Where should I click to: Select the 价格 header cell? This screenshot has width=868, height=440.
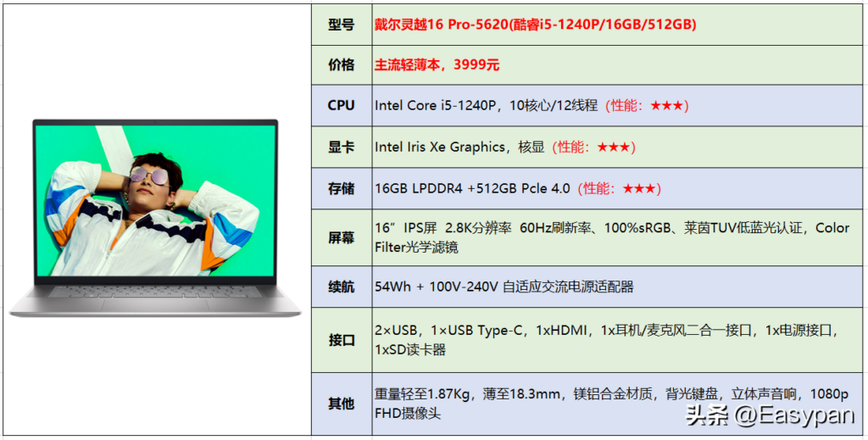coord(342,65)
